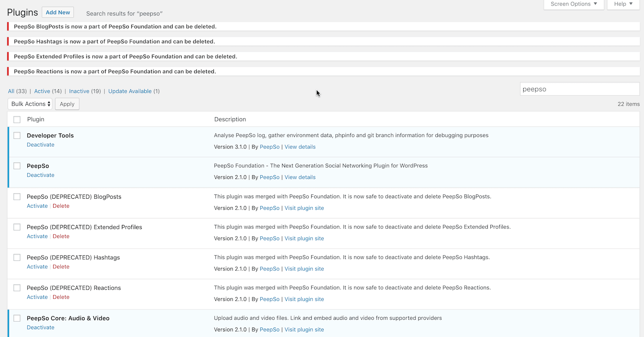Select the PeepSo (DEPRECATED) BlogPosts checkbox

pos(17,197)
